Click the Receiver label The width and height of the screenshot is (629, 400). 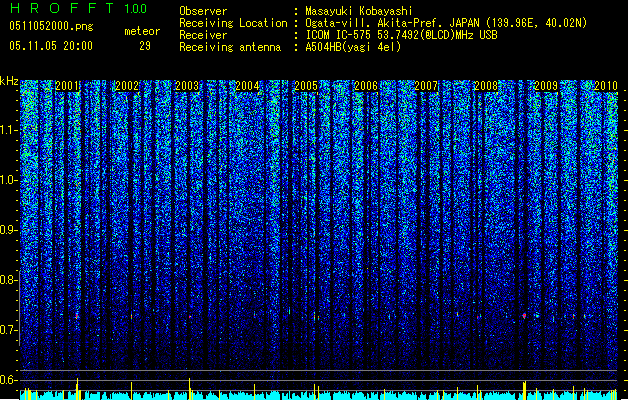tap(203, 35)
